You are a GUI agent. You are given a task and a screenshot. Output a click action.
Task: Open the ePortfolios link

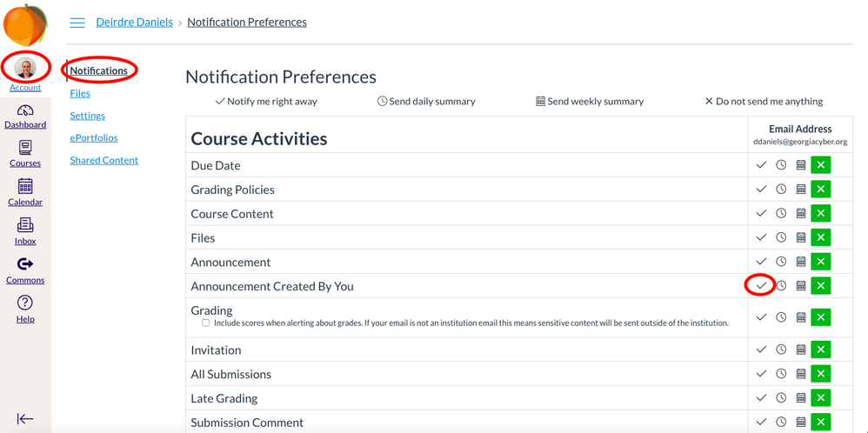pyautogui.click(x=94, y=138)
